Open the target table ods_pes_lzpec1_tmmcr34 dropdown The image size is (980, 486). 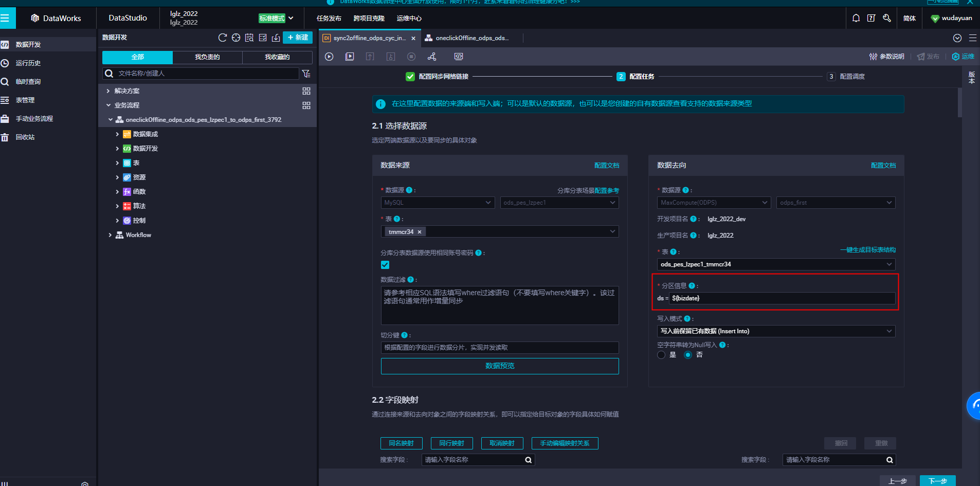click(x=776, y=264)
